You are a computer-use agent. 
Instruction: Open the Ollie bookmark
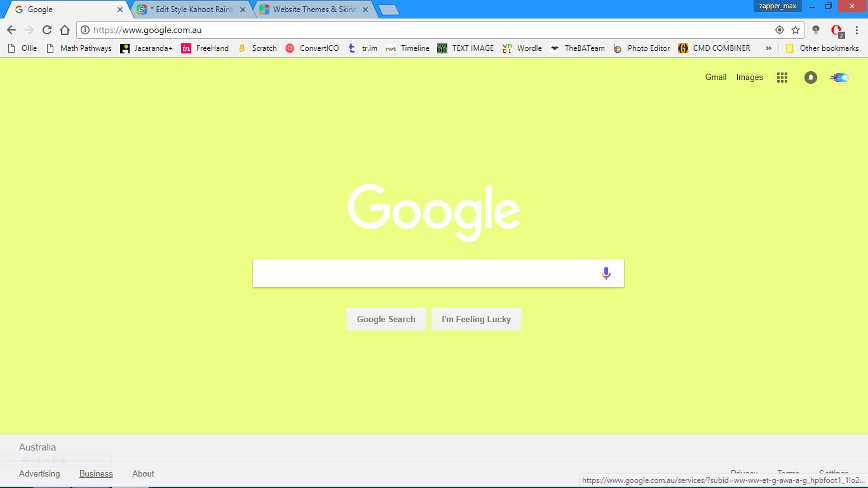22,48
